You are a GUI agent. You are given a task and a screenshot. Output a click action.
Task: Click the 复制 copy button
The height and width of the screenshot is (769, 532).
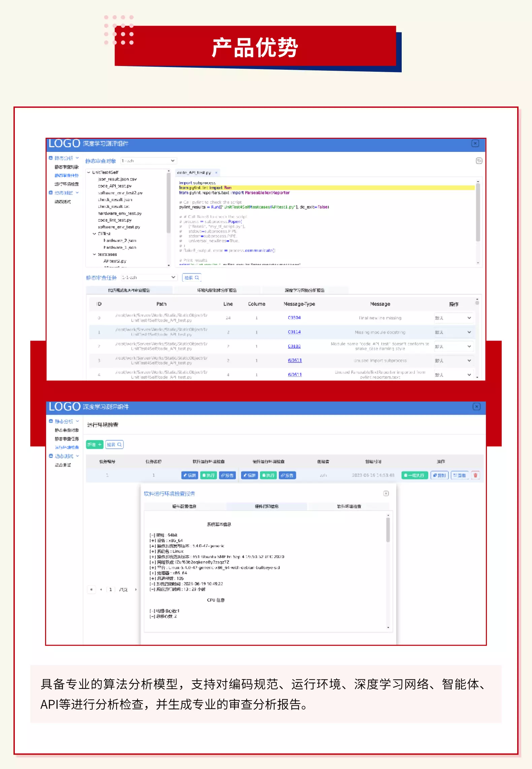(x=439, y=475)
